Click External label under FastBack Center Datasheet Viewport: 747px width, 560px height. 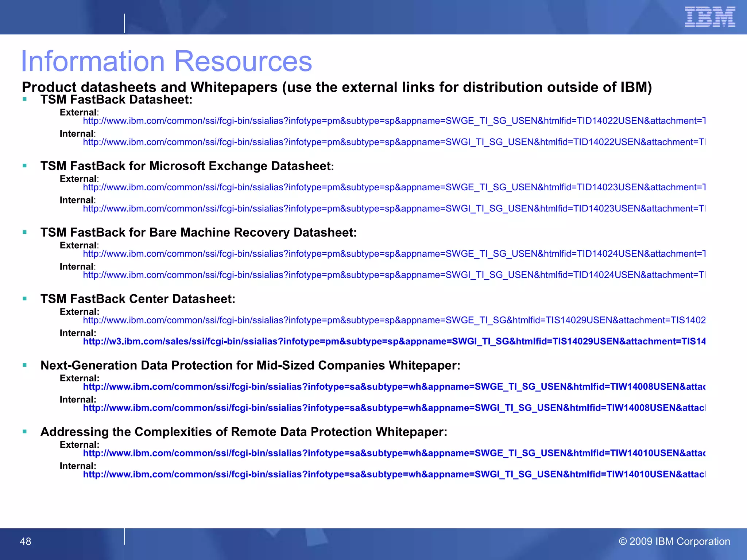point(80,312)
